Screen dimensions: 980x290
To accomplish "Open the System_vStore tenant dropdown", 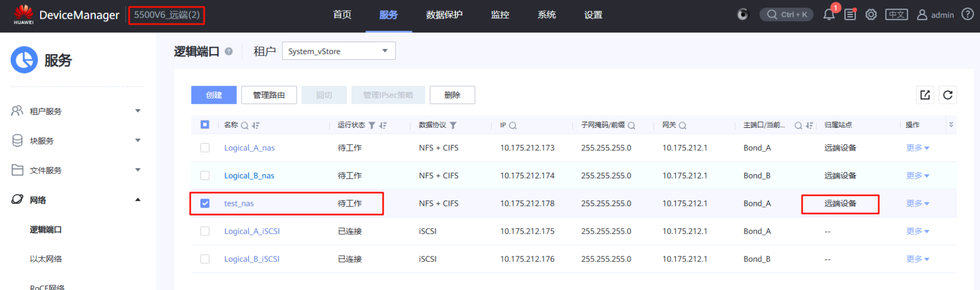I will point(338,51).
